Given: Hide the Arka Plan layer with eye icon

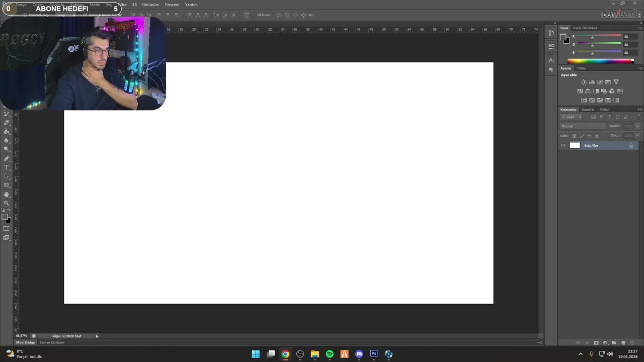Looking at the screenshot, I should 563,145.
